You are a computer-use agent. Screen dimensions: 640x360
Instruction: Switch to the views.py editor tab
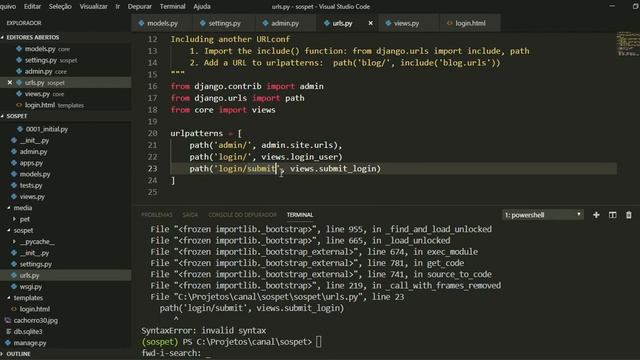(407, 23)
